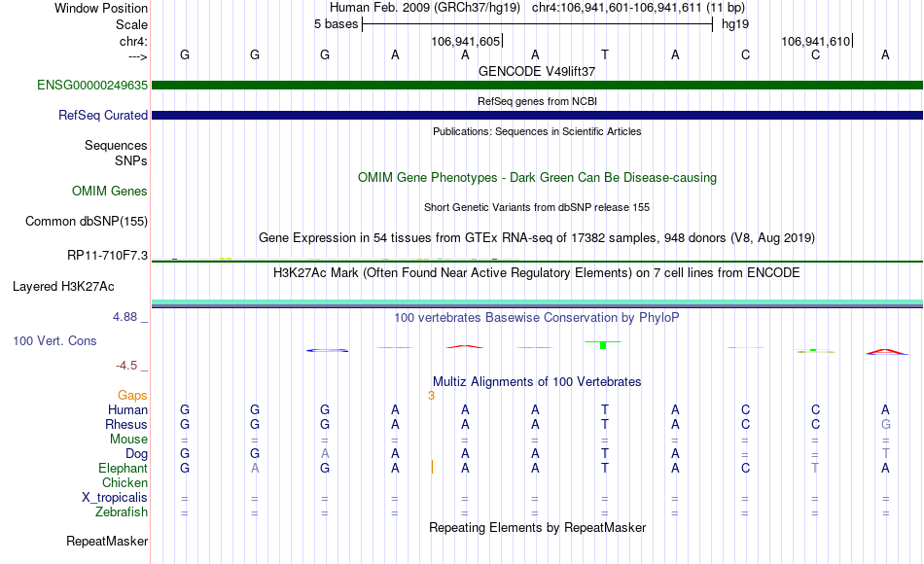The image size is (924, 564).
Task: Click the gray T in Elephant row
Action: [815, 468]
